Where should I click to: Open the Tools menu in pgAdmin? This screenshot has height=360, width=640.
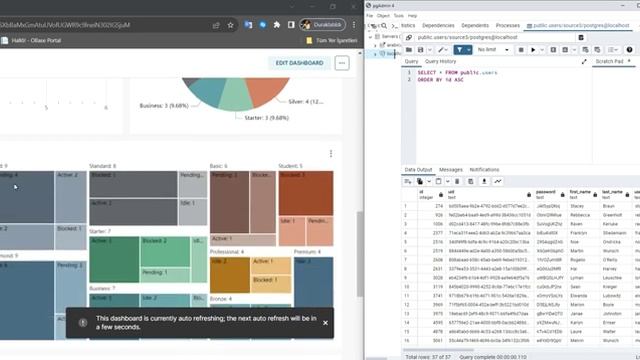click(x=398, y=16)
